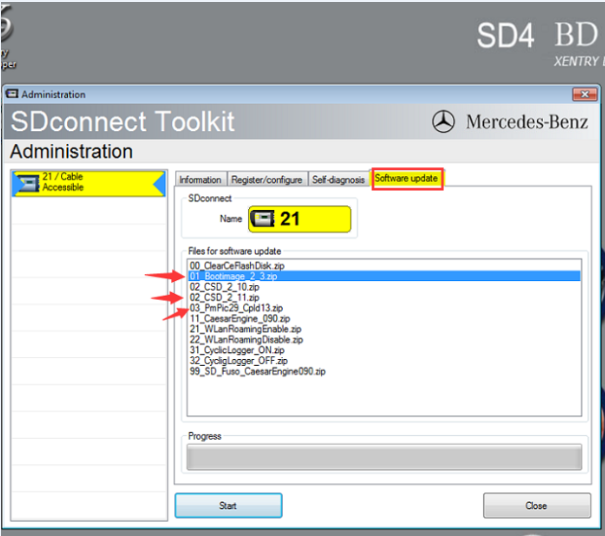This screenshot has height=536, width=605.
Task: Open the Information tab
Action: pos(200,180)
